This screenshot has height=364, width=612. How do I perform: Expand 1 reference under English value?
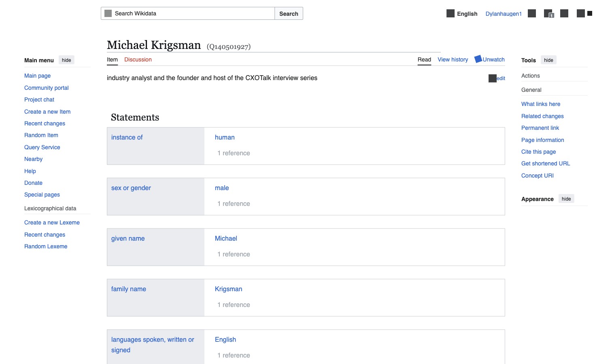(x=234, y=356)
